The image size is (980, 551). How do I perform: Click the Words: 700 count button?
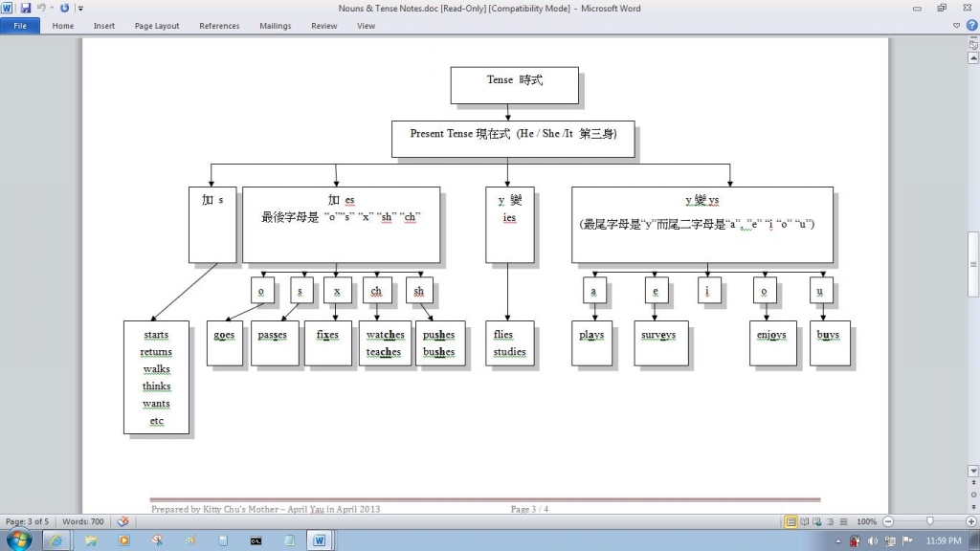pyautogui.click(x=83, y=521)
